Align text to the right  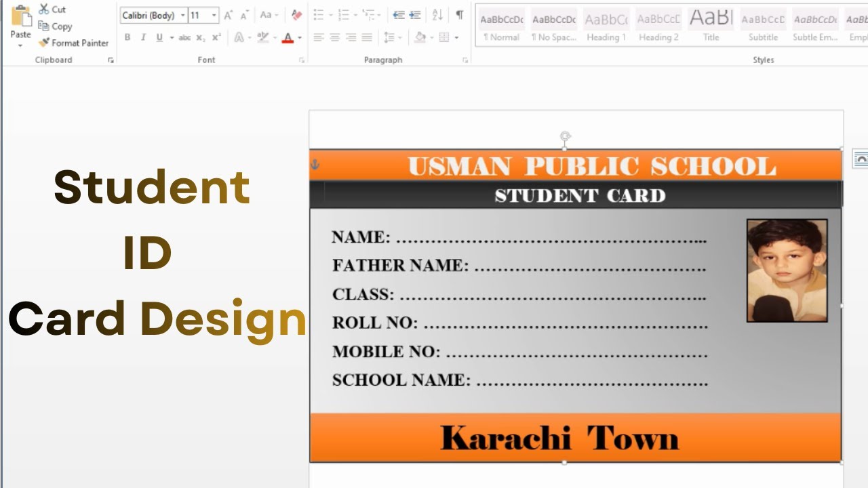tap(351, 38)
